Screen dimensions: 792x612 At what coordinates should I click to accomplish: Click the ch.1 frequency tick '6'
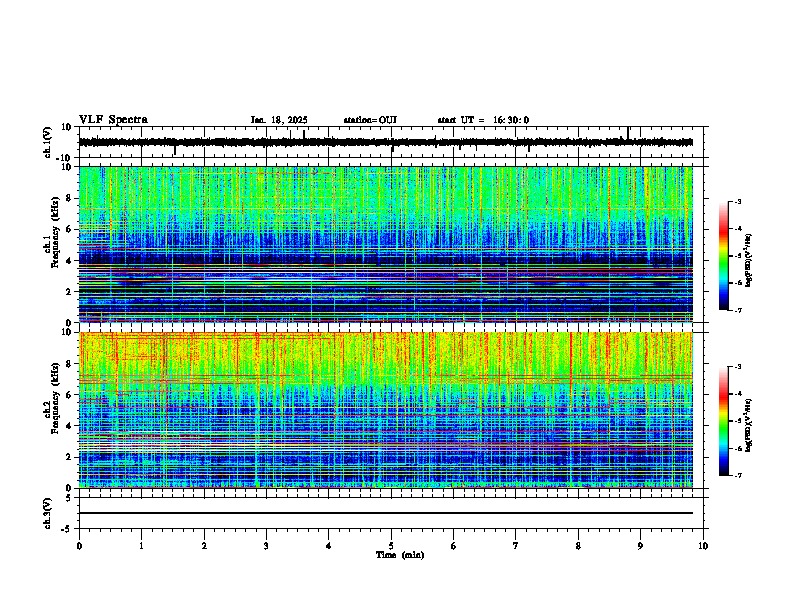tap(69, 229)
